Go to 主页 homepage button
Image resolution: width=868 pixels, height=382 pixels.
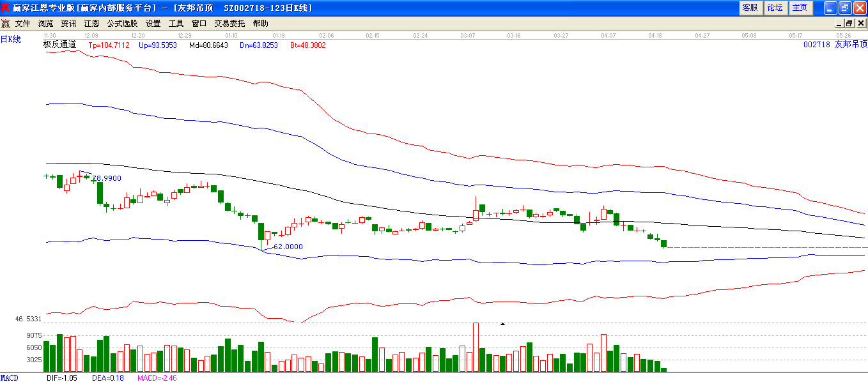(x=800, y=8)
